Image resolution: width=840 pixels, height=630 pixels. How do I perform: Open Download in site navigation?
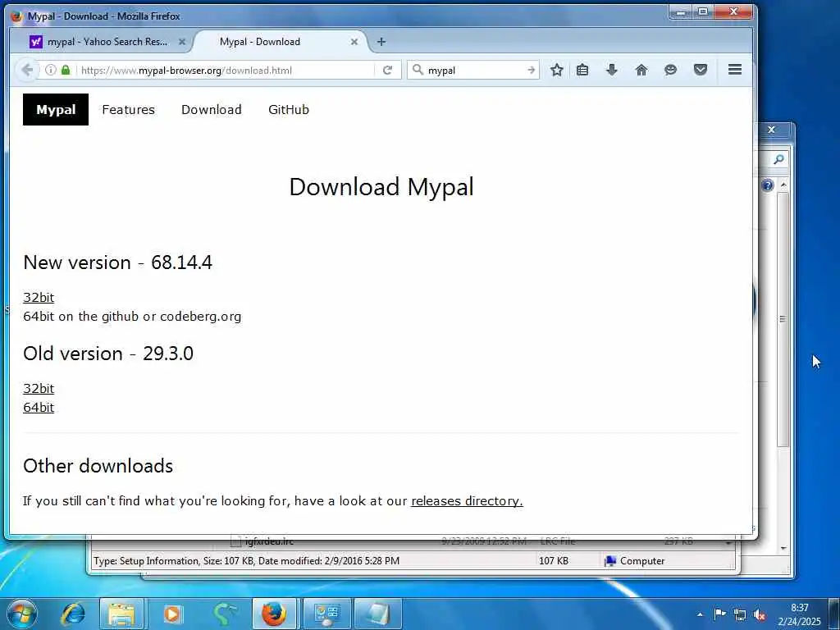click(212, 109)
